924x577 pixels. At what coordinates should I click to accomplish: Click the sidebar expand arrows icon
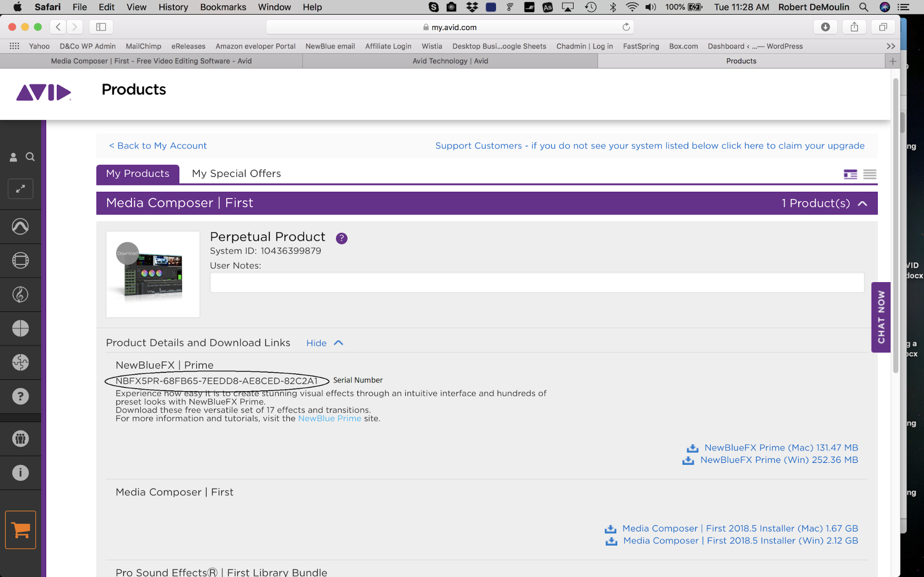[20, 189]
